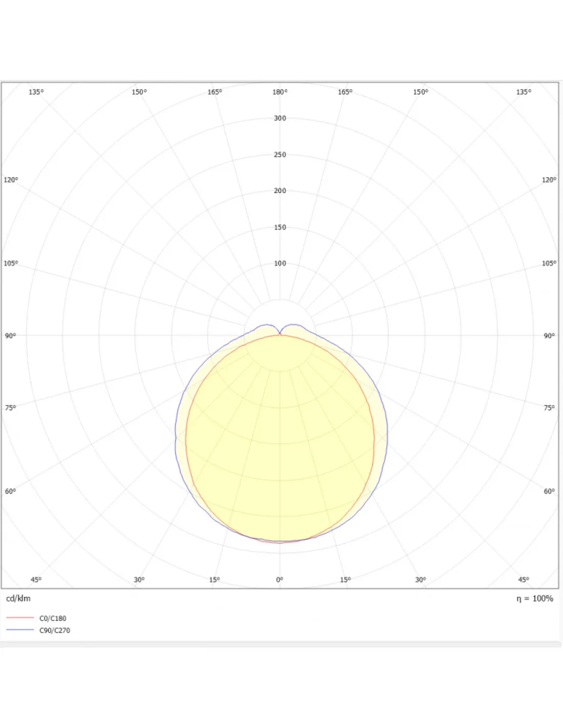This screenshot has height=728, width=563.
Task: Click the left 90° angle label
Action: tap(11, 336)
